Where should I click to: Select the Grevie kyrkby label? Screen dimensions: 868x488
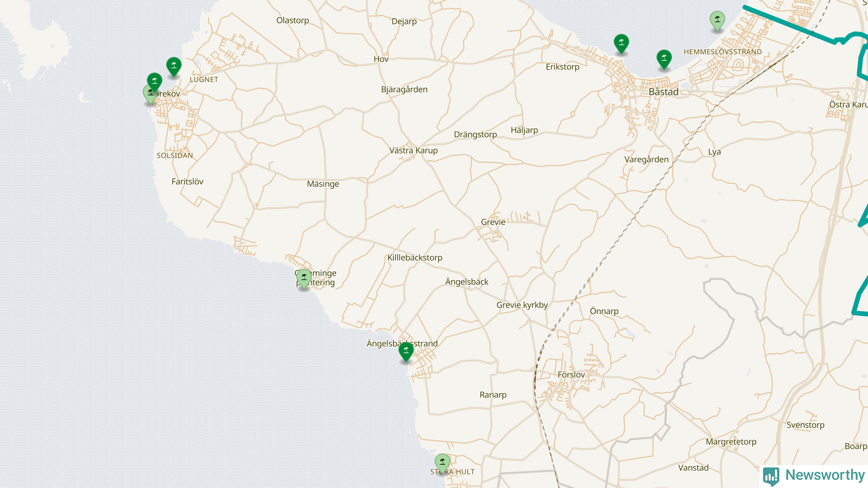tap(522, 305)
